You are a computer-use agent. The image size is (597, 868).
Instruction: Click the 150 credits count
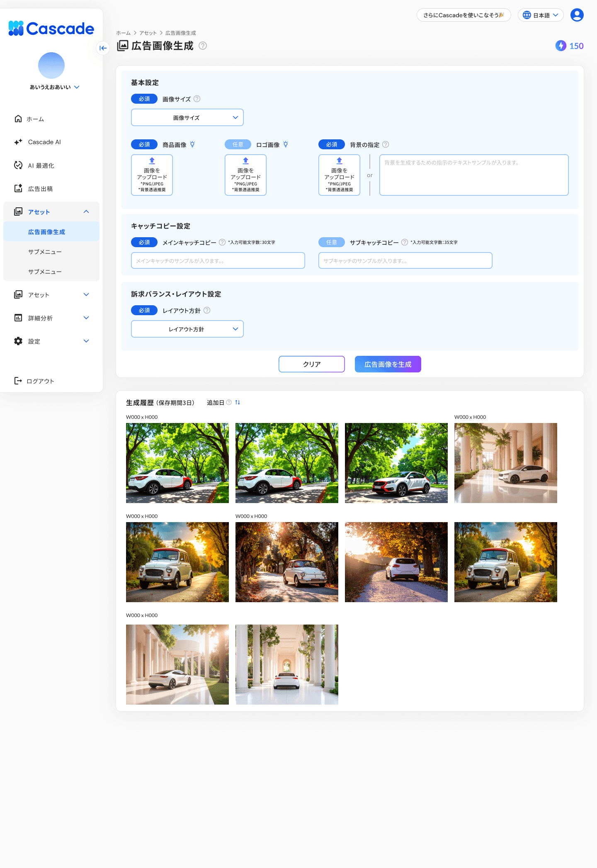pyautogui.click(x=576, y=46)
